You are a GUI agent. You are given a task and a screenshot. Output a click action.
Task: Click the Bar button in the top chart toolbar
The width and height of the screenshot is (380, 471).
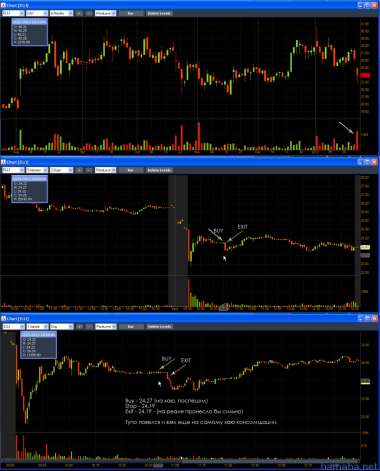131,13
